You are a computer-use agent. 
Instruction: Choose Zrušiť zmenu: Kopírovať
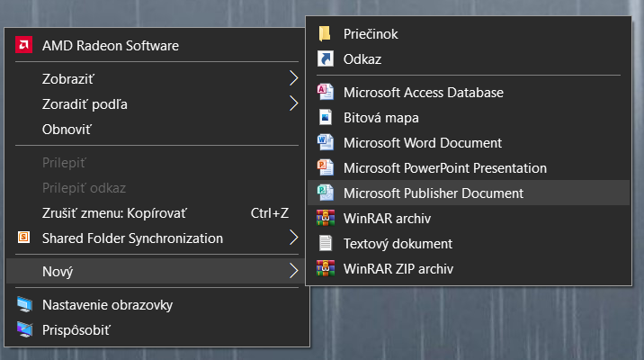(x=114, y=213)
